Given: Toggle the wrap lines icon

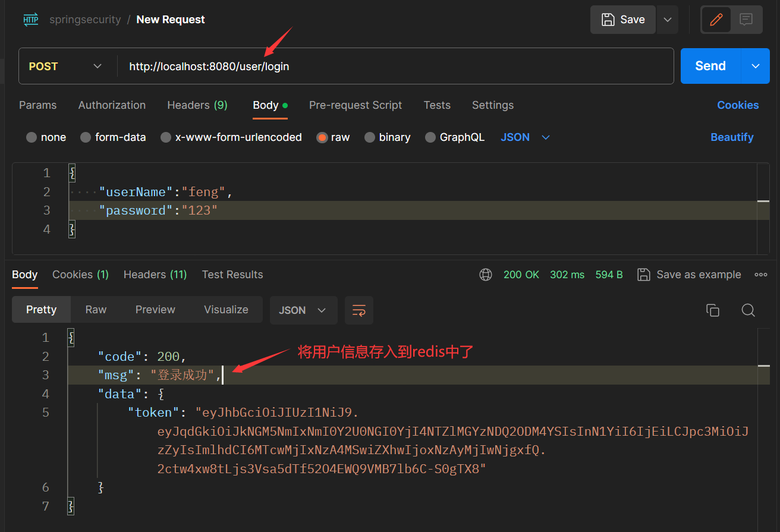Looking at the screenshot, I should pyautogui.click(x=359, y=310).
